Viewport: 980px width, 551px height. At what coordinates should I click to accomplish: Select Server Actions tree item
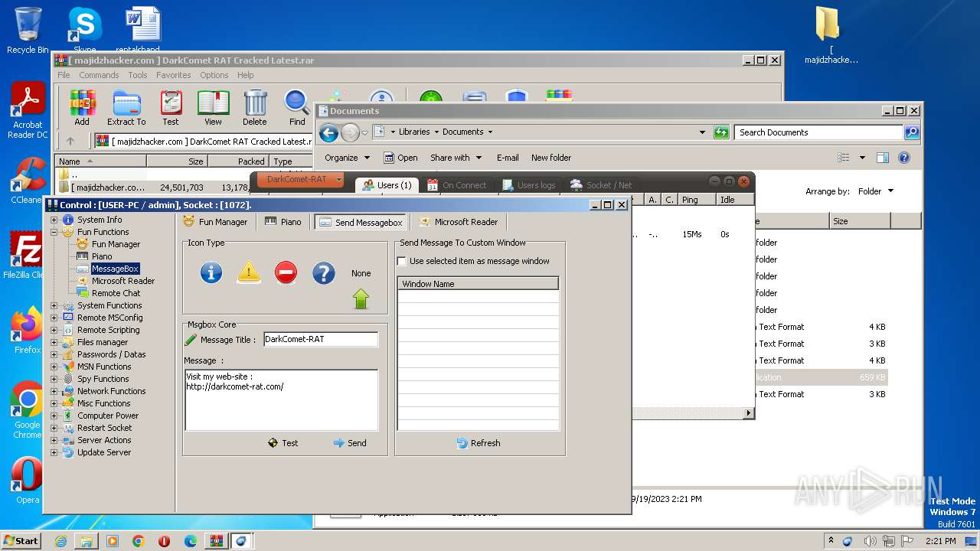104,440
